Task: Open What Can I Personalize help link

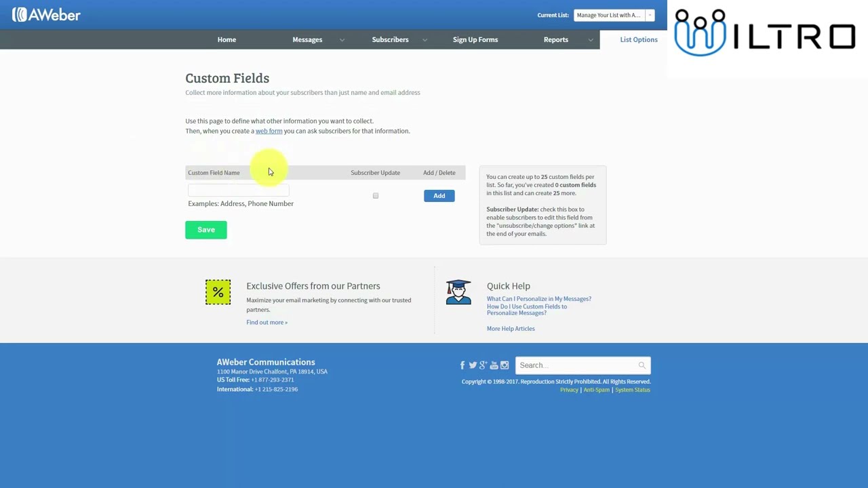Action: pyautogui.click(x=538, y=299)
